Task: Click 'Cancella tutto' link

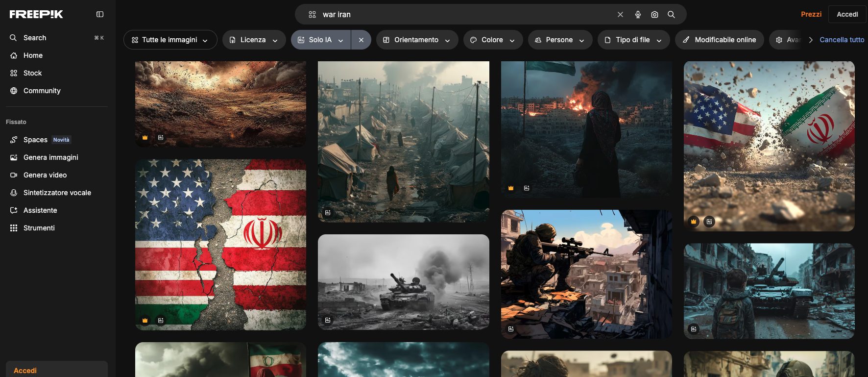Action: pos(842,40)
